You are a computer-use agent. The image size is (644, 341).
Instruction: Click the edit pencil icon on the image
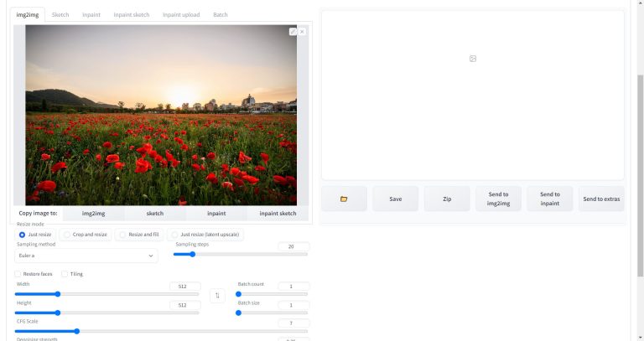pyautogui.click(x=293, y=32)
